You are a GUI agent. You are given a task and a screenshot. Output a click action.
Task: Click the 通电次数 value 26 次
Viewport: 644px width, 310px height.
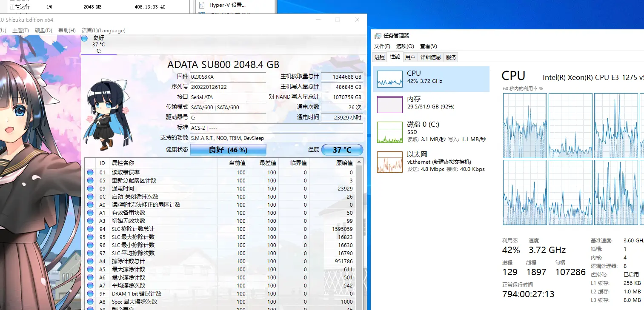tap(342, 107)
